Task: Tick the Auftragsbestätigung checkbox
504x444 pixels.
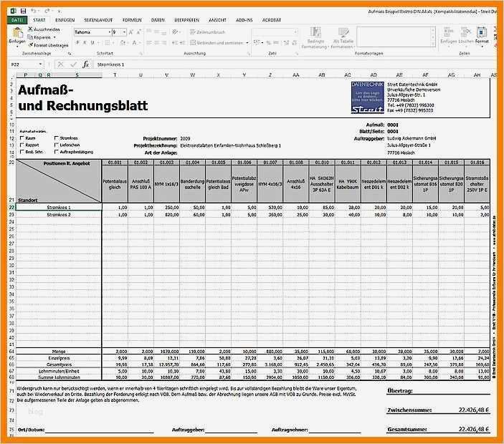Action: pyautogui.click(x=56, y=152)
